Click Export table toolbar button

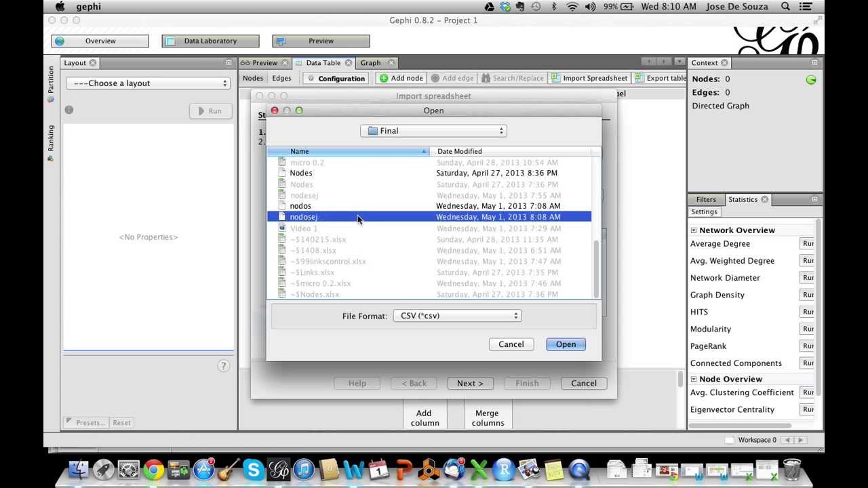(x=660, y=78)
